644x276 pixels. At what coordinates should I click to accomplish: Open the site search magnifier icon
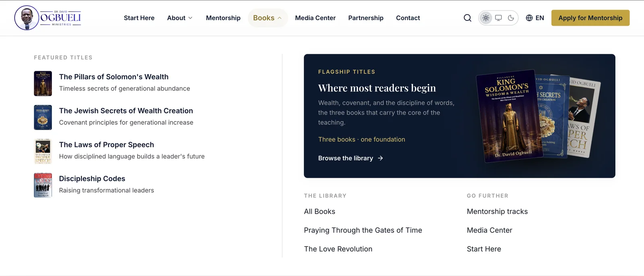467,18
